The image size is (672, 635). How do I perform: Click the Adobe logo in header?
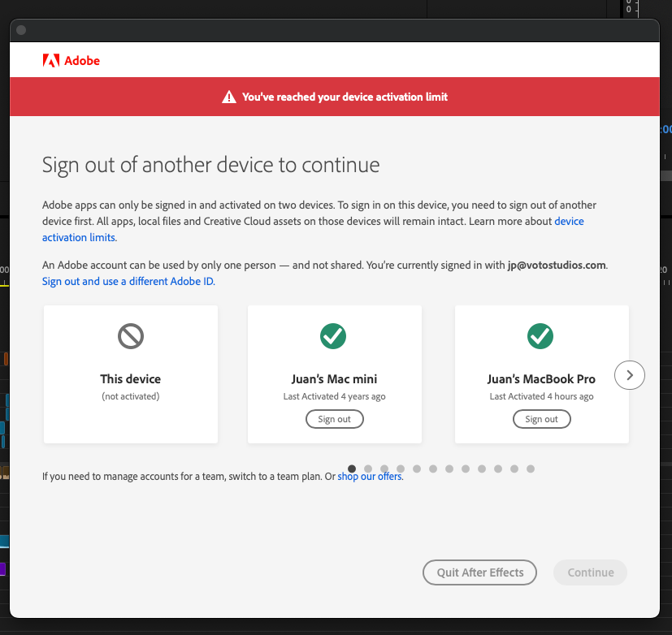click(72, 60)
